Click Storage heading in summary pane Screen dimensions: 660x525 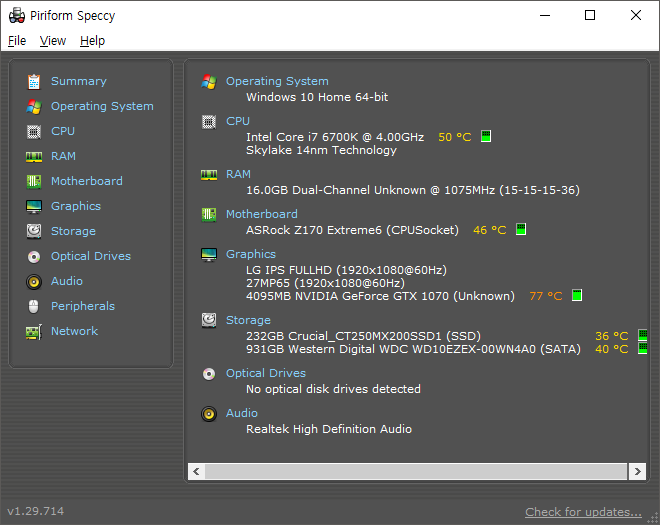pyautogui.click(x=248, y=320)
